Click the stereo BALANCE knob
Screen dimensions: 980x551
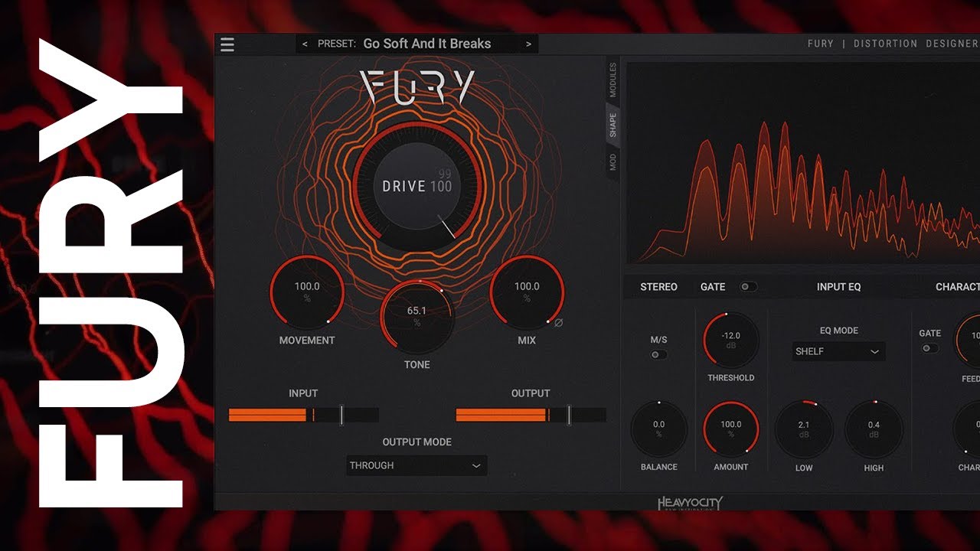(x=659, y=429)
